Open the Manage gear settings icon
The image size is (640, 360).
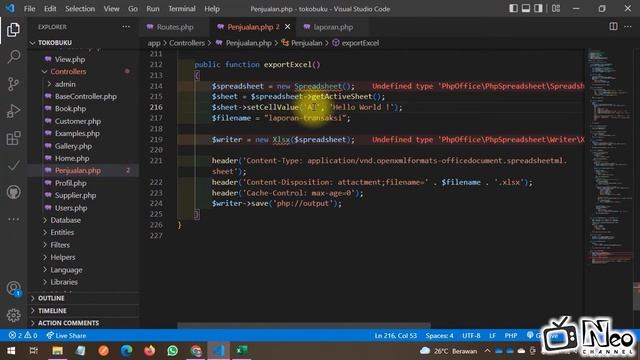coord(13,315)
